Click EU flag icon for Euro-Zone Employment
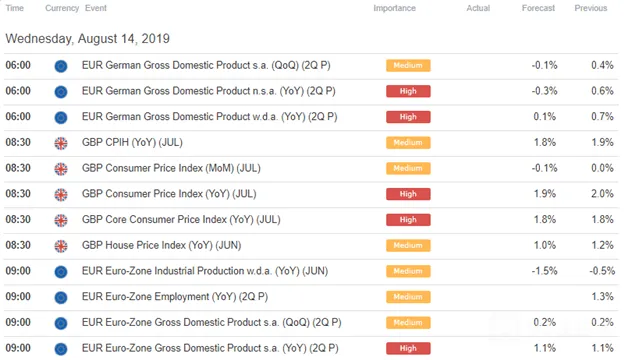This screenshot has height=360, width=624. pyautogui.click(x=61, y=298)
